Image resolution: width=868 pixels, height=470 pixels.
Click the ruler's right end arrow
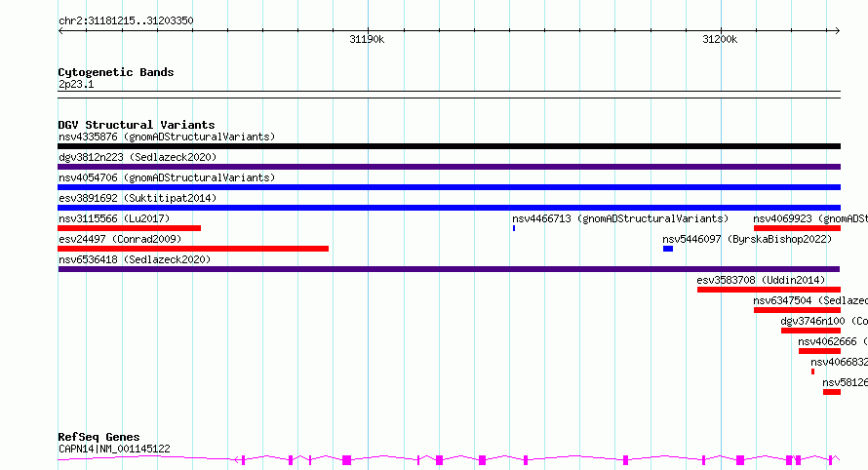[837, 31]
